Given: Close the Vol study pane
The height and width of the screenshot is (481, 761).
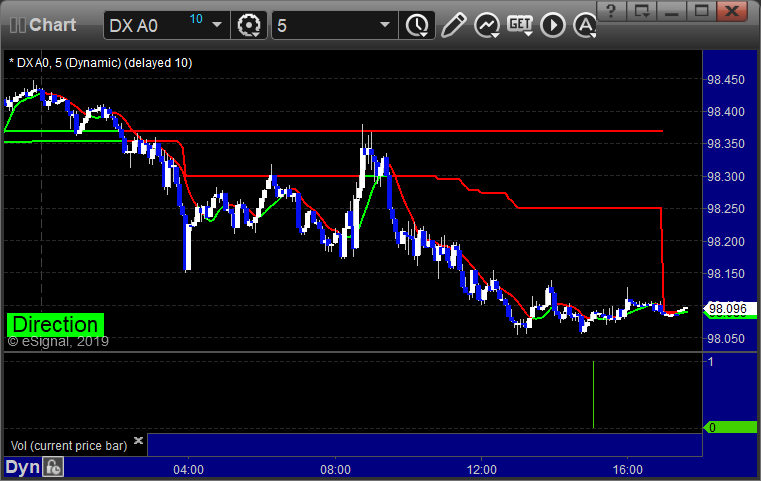Looking at the screenshot, I should click(138, 440).
